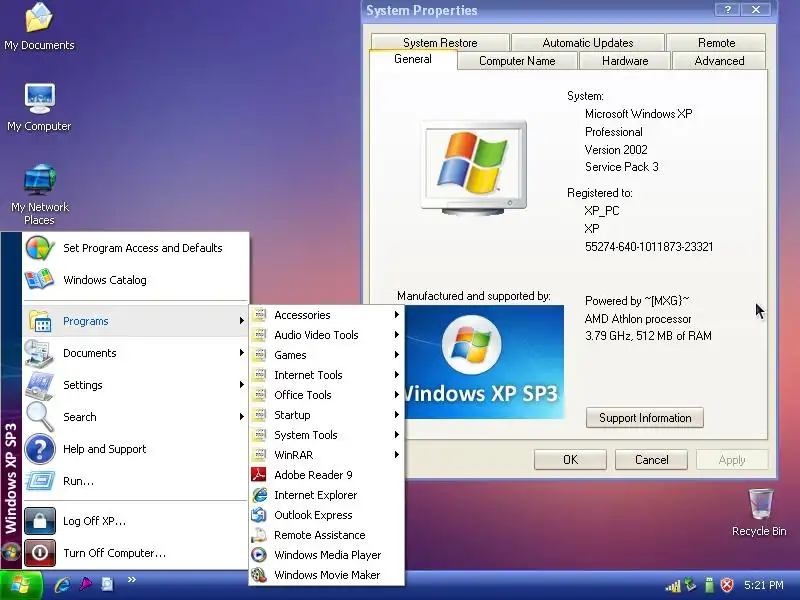Click the Support Information button
This screenshot has width=800, height=600.
tap(645, 418)
